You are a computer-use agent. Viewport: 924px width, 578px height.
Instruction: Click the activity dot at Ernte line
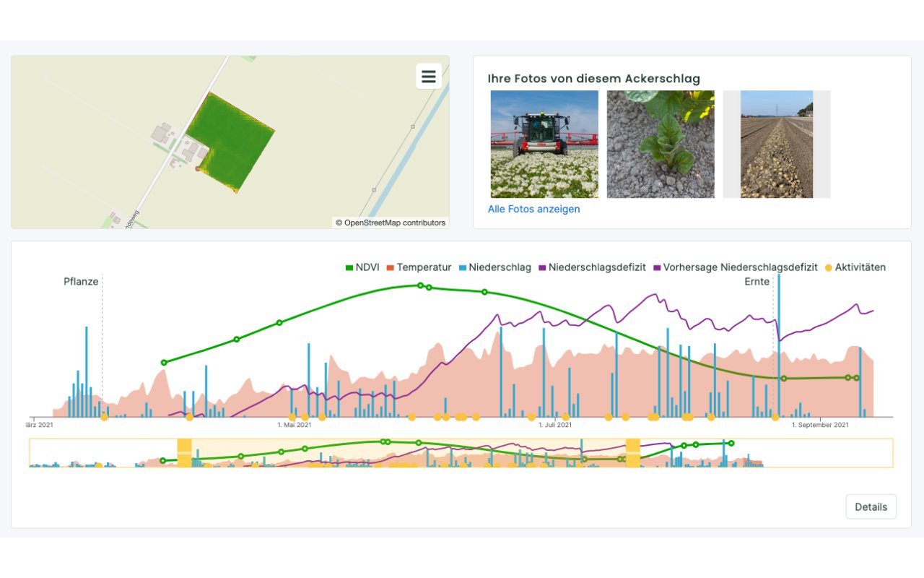(775, 417)
